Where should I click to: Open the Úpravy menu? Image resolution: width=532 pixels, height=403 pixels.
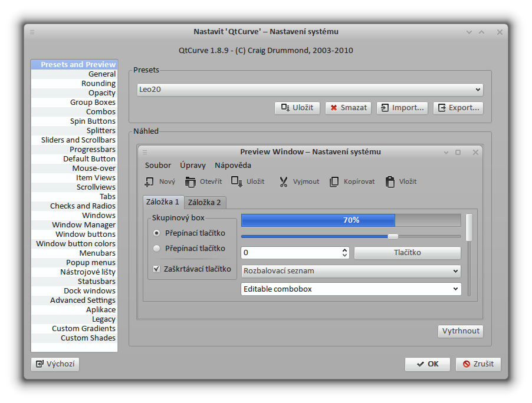point(193,166)
